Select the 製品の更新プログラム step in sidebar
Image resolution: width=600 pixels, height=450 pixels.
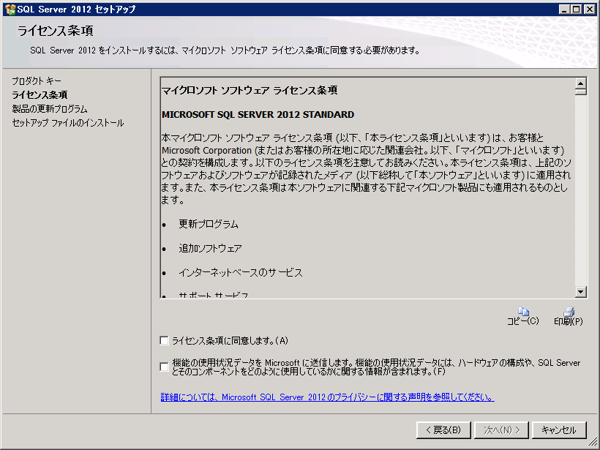pos(49,109)
